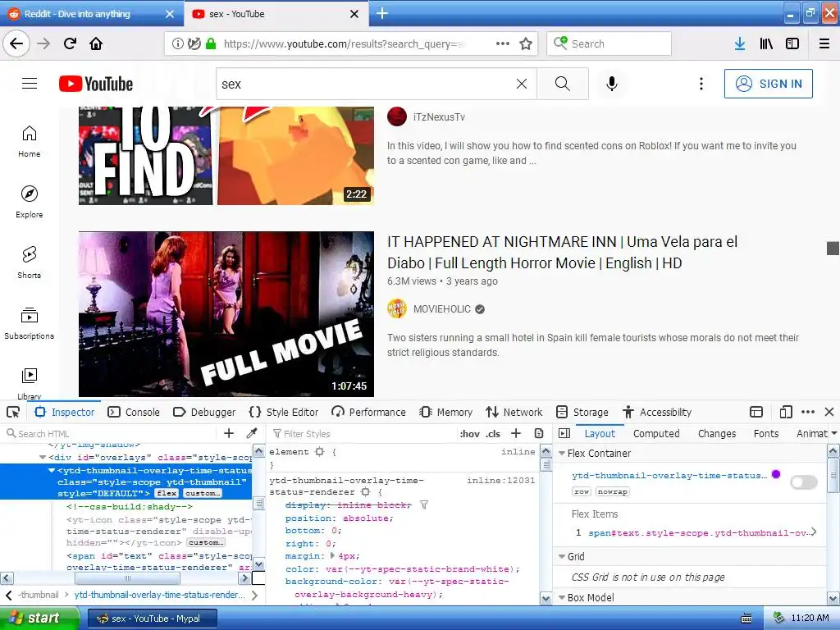Viewport: 840px width, 630px height.
Task: Toggle the :hov pseudo-class panel
Action: (x=470, y=434)
